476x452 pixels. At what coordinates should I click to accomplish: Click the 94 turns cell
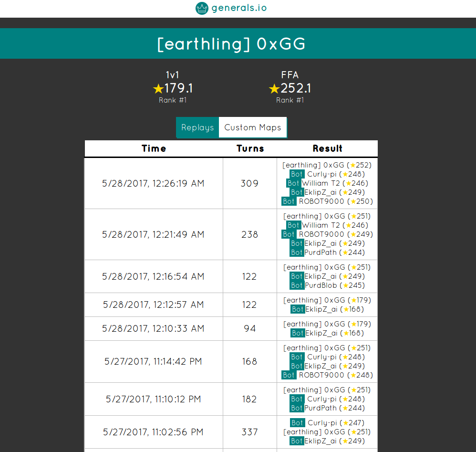tap(249, 328)
